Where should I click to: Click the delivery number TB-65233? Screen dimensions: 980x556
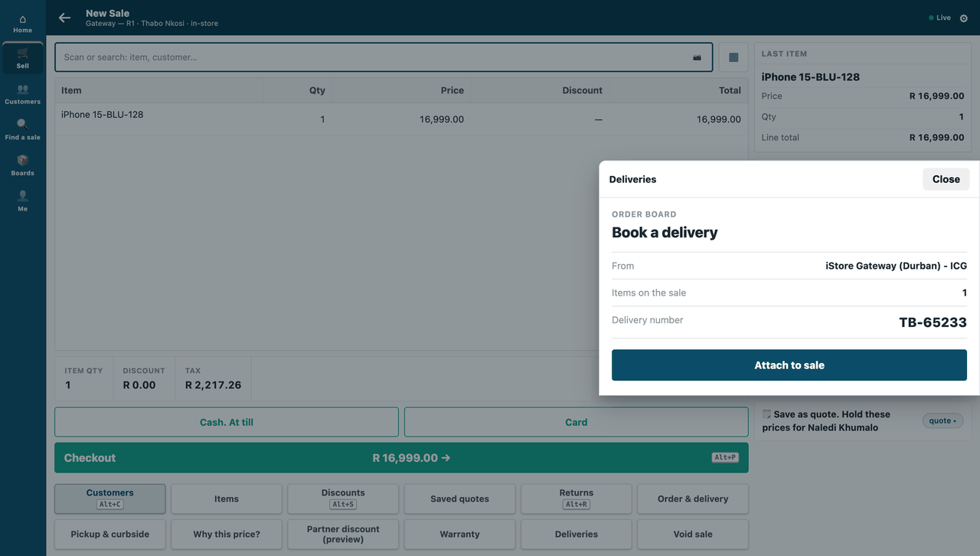tap(933, 322)
